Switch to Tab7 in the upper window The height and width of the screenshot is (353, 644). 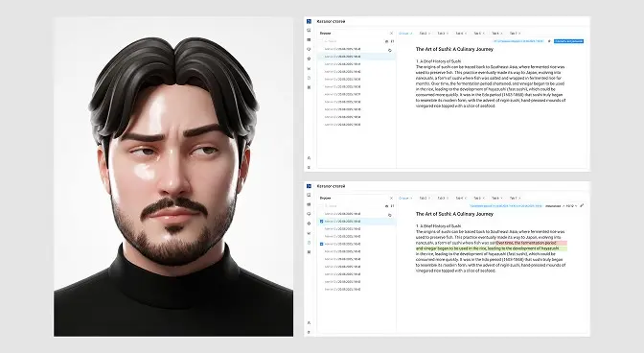pos(515,34)
